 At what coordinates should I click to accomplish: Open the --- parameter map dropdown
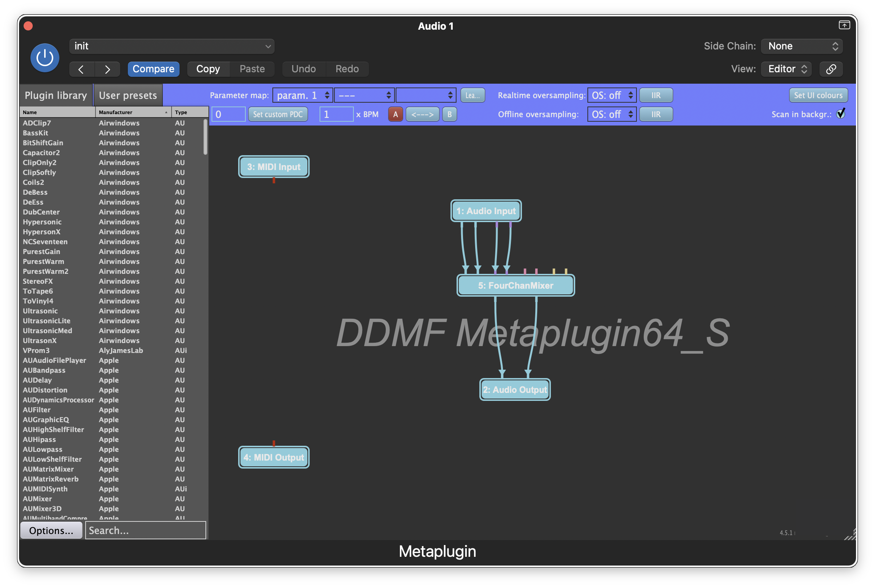pyautogui.click(x=364, y=95)
